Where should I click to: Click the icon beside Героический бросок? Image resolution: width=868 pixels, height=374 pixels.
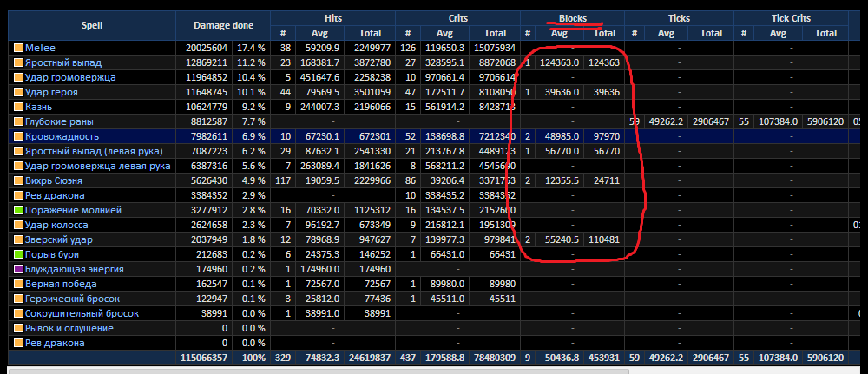point(18,299)
